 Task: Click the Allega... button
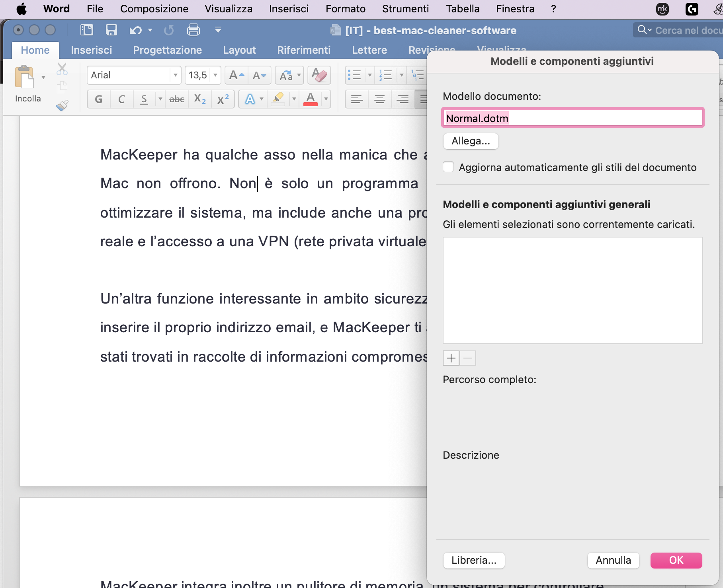tap(471, 141)
